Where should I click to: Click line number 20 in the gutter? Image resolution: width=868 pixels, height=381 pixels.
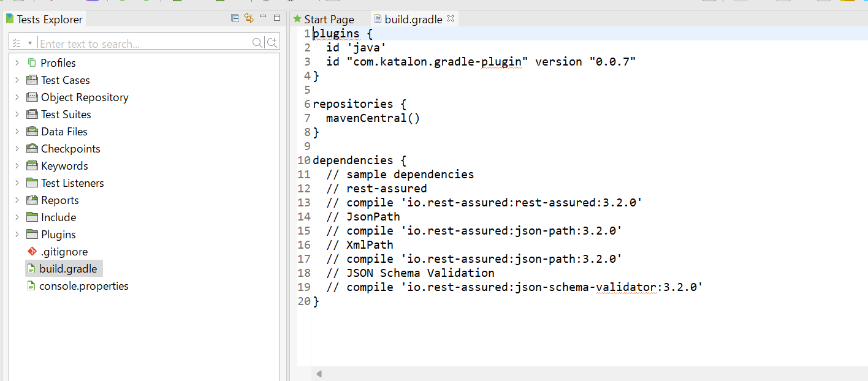(x=304, y=301)
